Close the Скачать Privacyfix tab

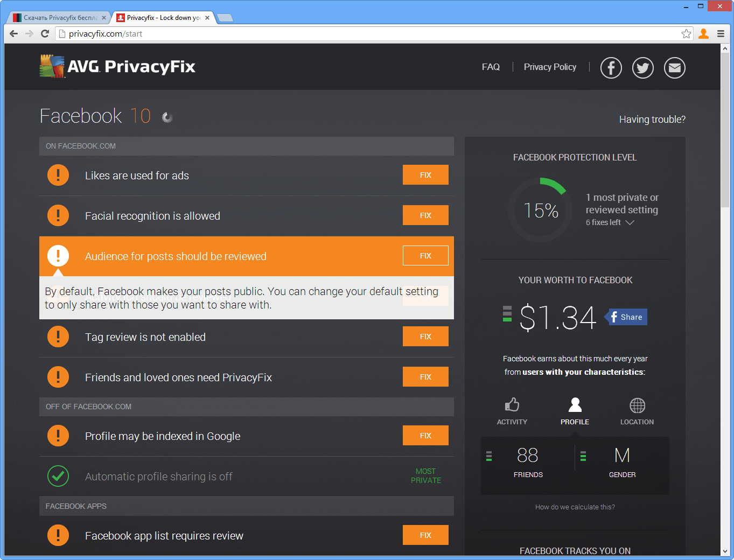tap(104, 18)
